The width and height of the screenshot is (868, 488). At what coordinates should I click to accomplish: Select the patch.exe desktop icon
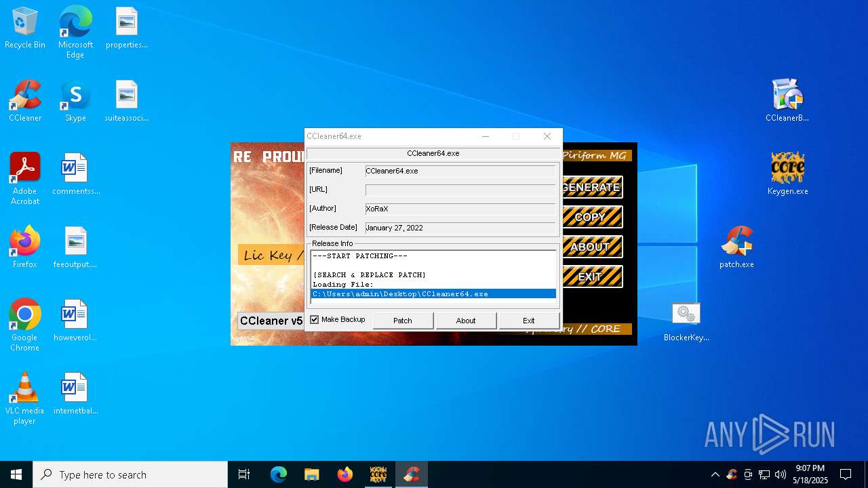737,248
